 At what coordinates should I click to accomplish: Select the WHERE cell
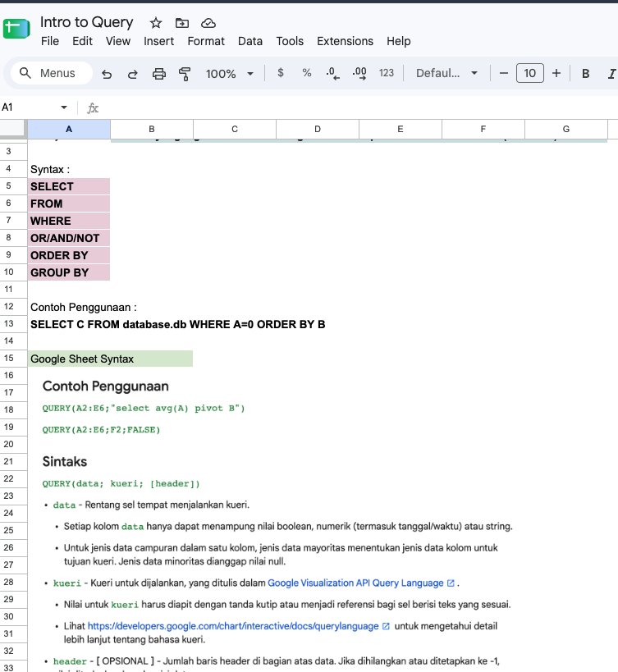coord(69,221)
